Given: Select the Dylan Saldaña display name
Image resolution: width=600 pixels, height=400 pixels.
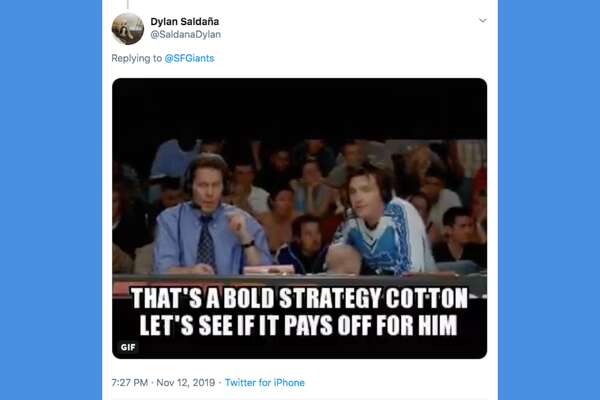Looking at the screenshot, I should click(x=184, y=21).
